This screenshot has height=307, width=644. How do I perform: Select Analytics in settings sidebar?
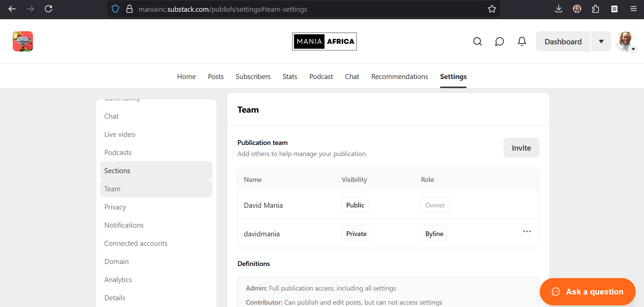tap(156, 280)
